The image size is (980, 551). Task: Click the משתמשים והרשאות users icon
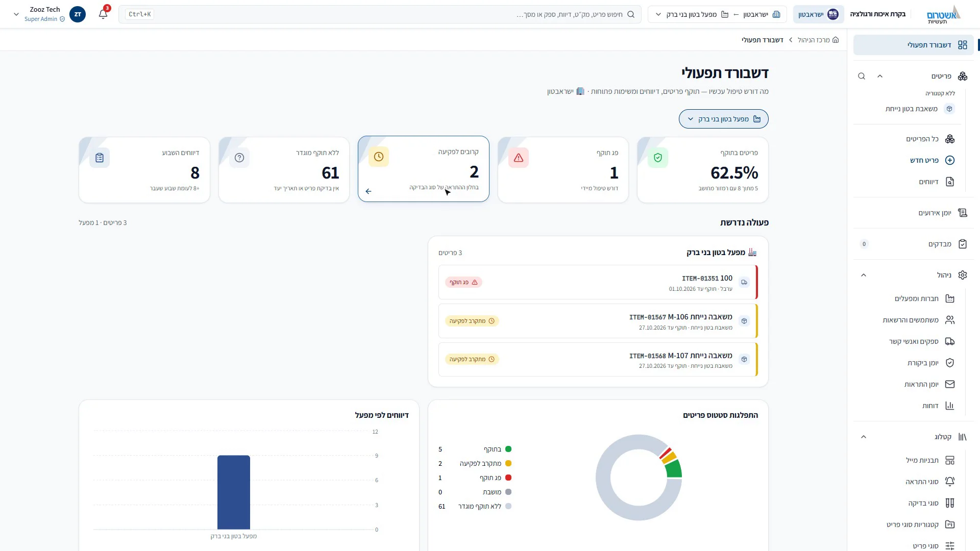pos(950,320)
